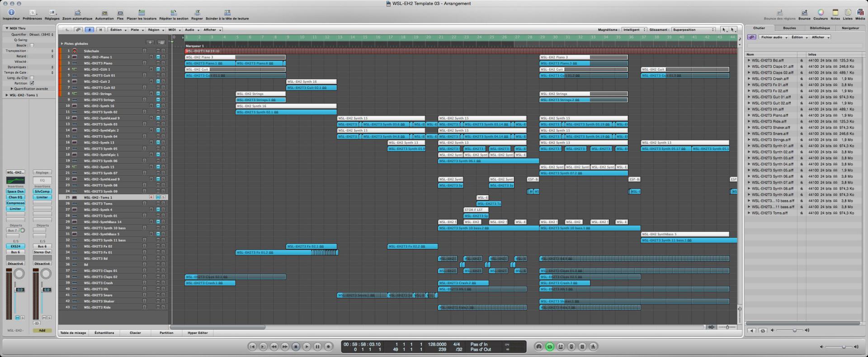The image size is (868, 357).
Task: Open the Notes panel icon
Action: coord(835,13)
